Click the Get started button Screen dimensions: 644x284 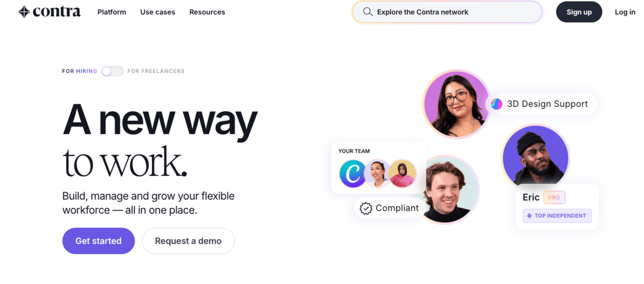point(99,241)
